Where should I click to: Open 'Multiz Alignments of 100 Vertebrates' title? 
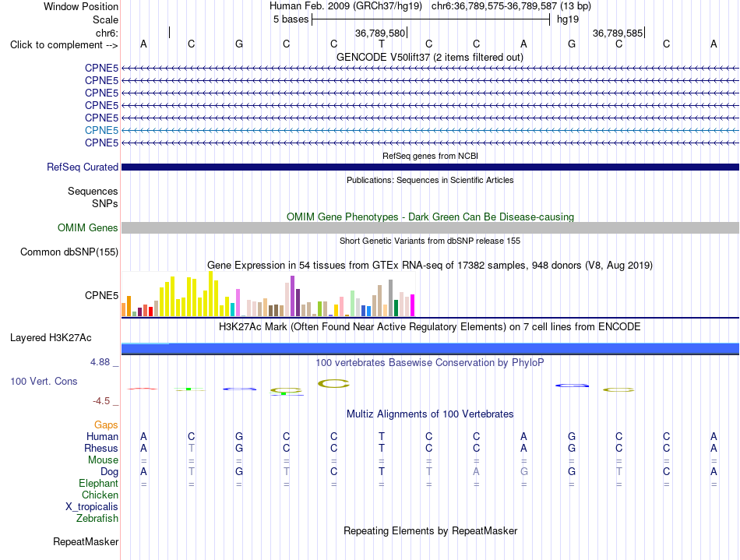tap(430, 414)
